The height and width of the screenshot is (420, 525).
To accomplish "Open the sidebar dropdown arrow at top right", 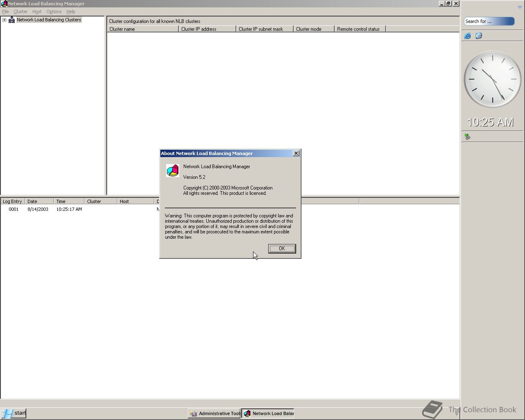I will pos(520,7).
